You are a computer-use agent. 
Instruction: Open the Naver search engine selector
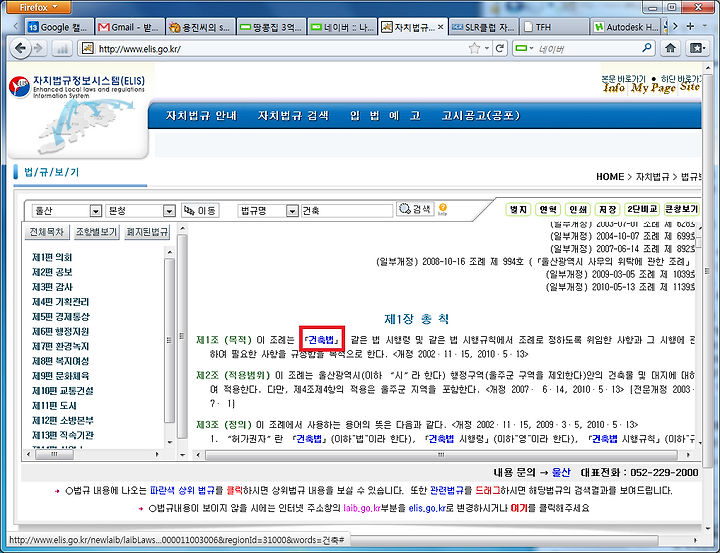tap(524, 48)
